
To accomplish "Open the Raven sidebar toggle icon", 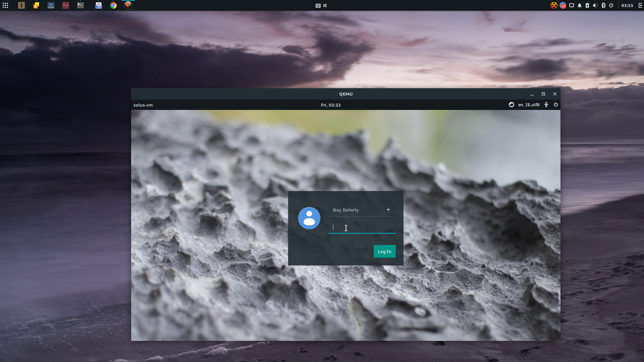I will tap(640, 5).
